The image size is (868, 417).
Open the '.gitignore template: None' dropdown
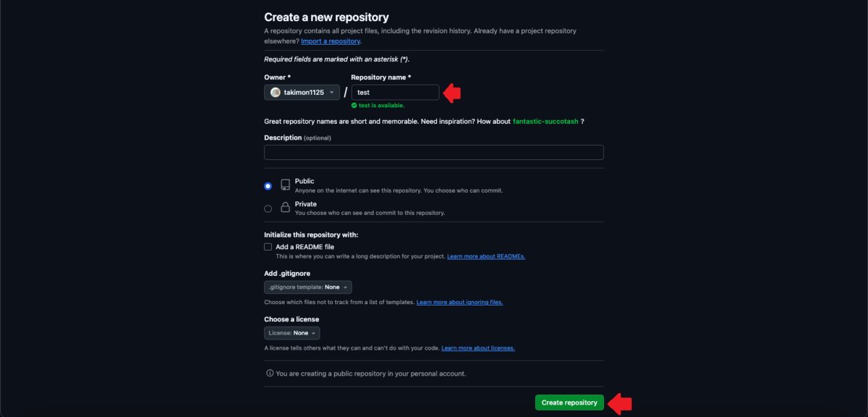point(307,287)
